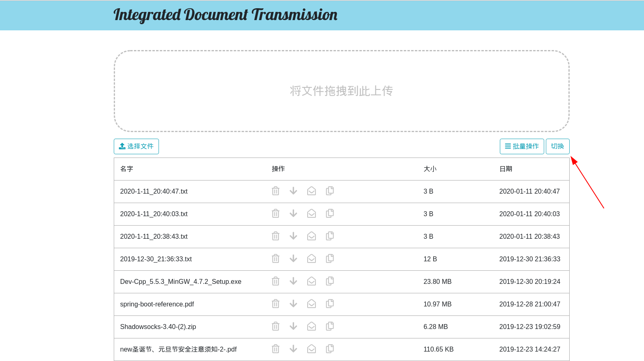Screen dimensions: 644x361
Task: Click the 日期 column header
Action: [506, 169]
